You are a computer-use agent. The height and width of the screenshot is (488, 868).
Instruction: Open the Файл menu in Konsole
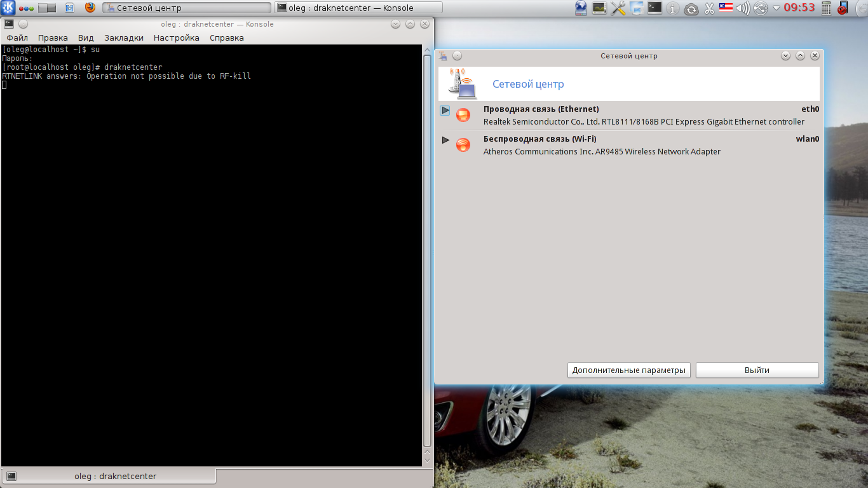[17, 38]
